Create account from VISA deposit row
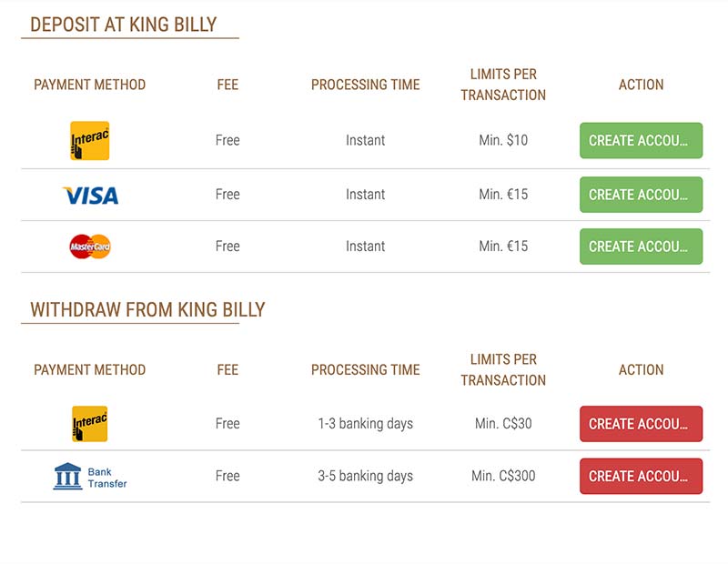 tap(641, 195)
